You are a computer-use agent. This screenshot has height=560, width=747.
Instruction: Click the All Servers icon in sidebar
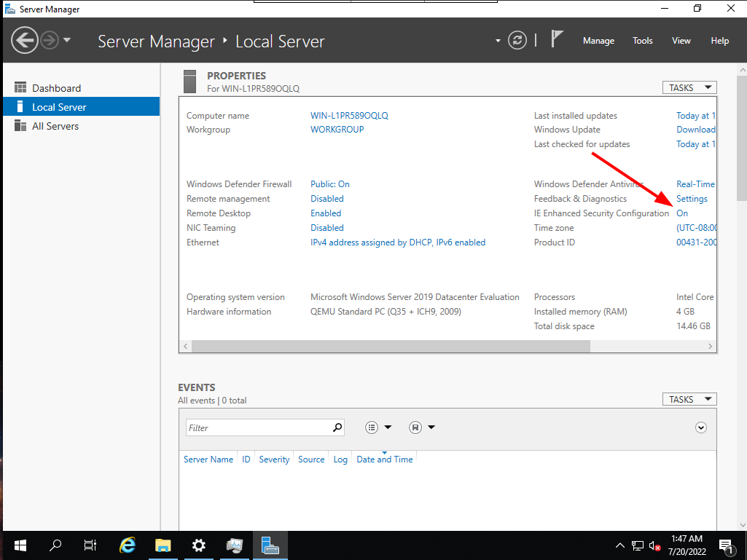pyautogui.click(x=20, y=126)
